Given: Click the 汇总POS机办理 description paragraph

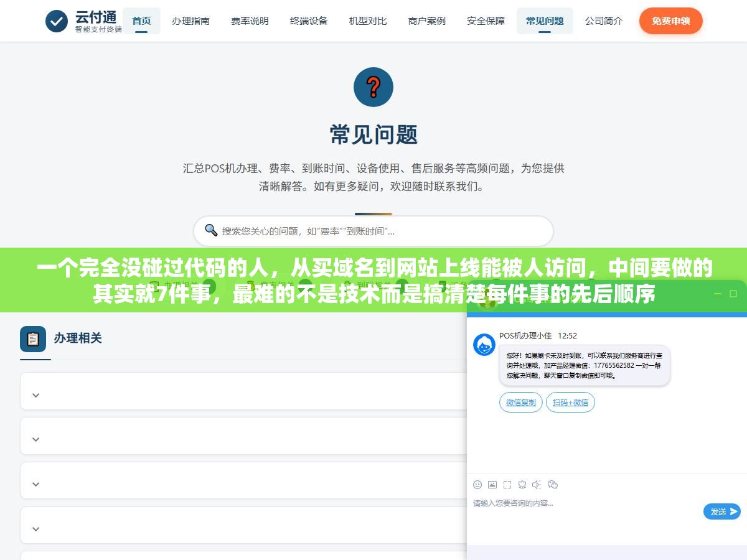Looking at the screenshot, I should (x=374, y=177).
